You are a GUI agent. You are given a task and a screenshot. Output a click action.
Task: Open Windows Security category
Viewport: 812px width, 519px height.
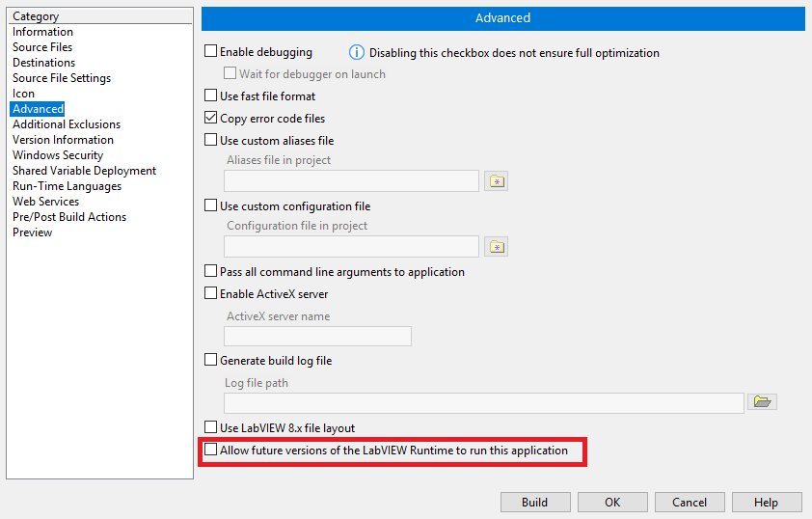[58, 155]
